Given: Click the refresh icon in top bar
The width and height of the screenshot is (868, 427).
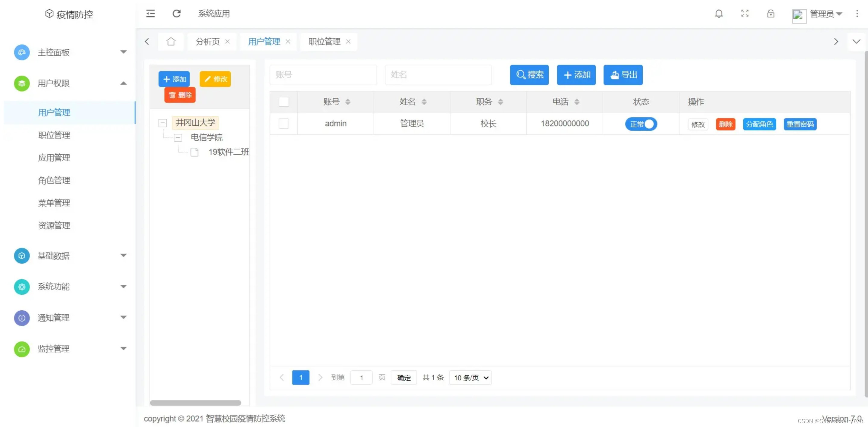Looking at the screenshot, I should pos(176,14).
